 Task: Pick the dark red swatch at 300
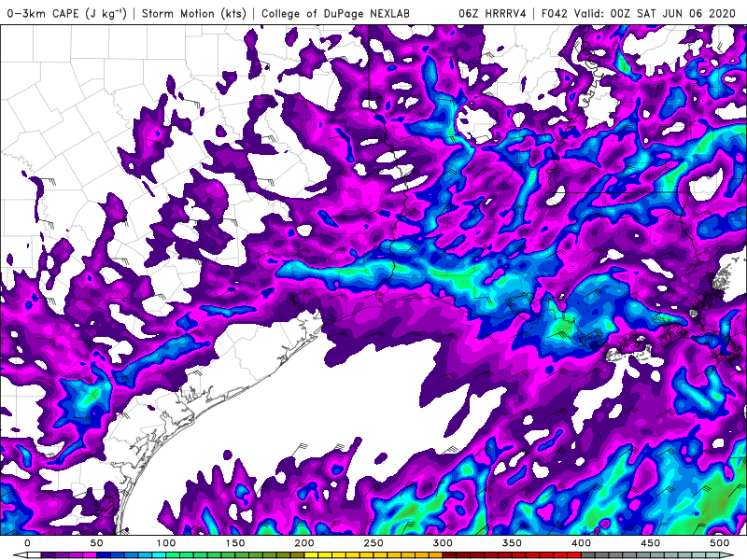(x=449, y=554)
